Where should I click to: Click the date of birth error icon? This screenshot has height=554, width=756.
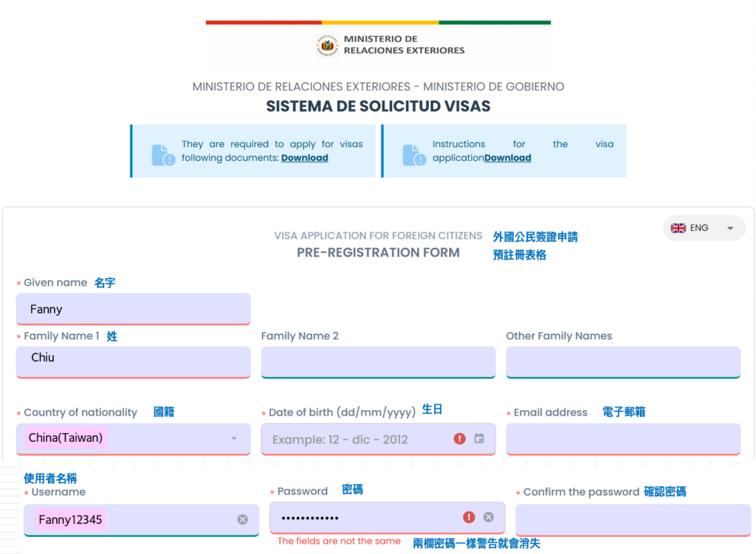coord(459,439)
